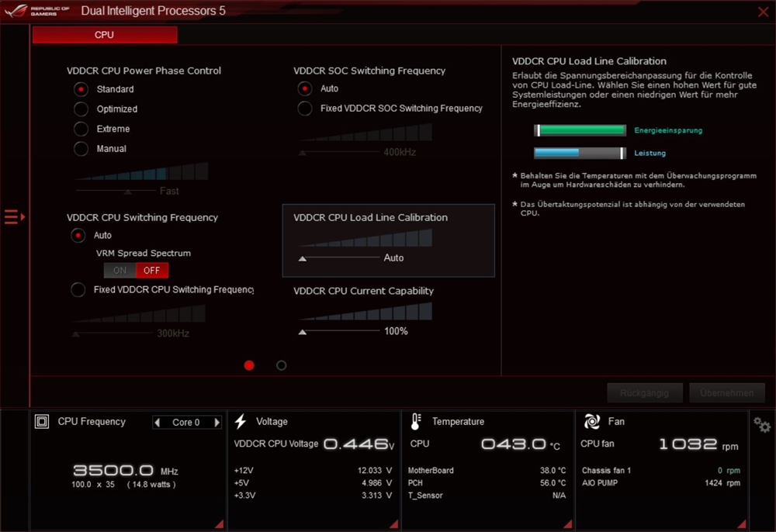Expand the Temperature panel corner arrow
776x532 pixels.
(x=568, y=523)
